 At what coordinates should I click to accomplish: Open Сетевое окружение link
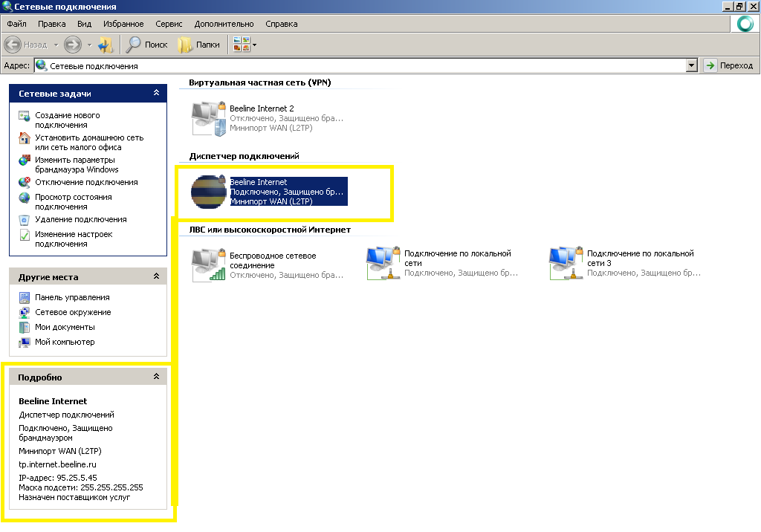tap(73, 312)
